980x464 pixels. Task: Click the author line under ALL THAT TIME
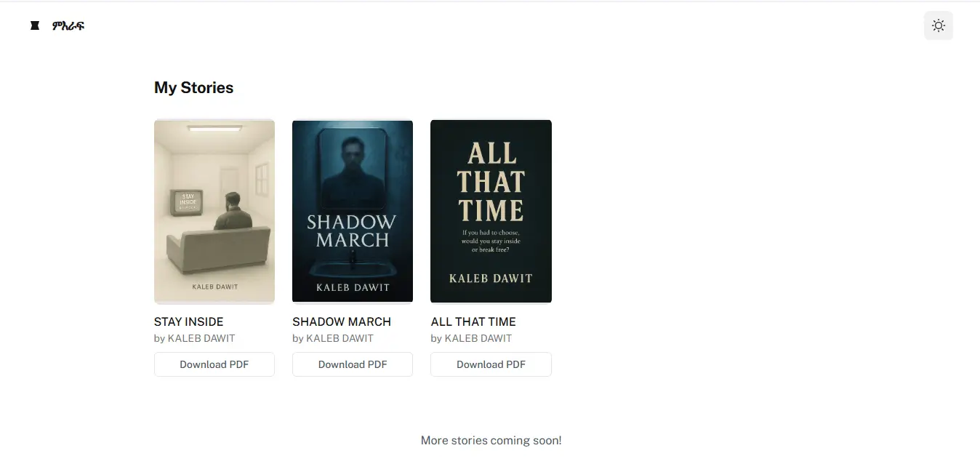(471, 338)
